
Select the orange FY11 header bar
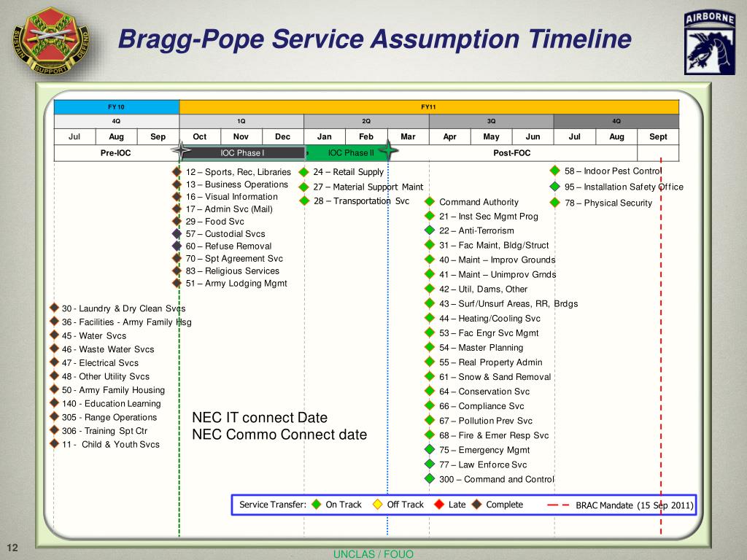click(429, 107)
